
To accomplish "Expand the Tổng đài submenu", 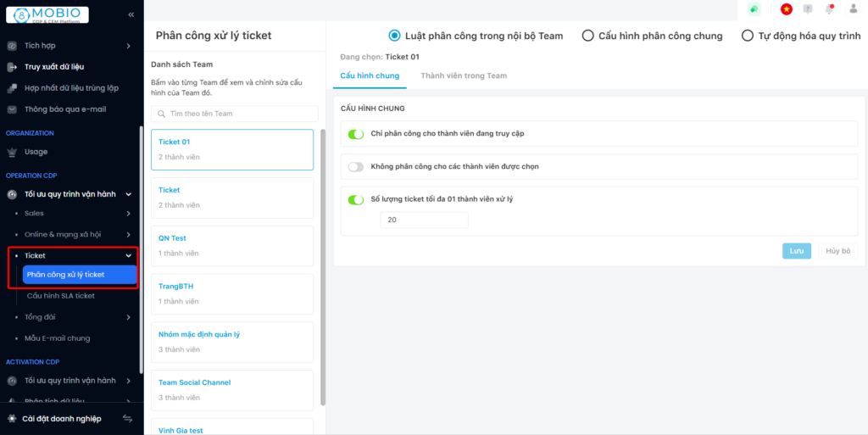I will click(x=129, y=317).
